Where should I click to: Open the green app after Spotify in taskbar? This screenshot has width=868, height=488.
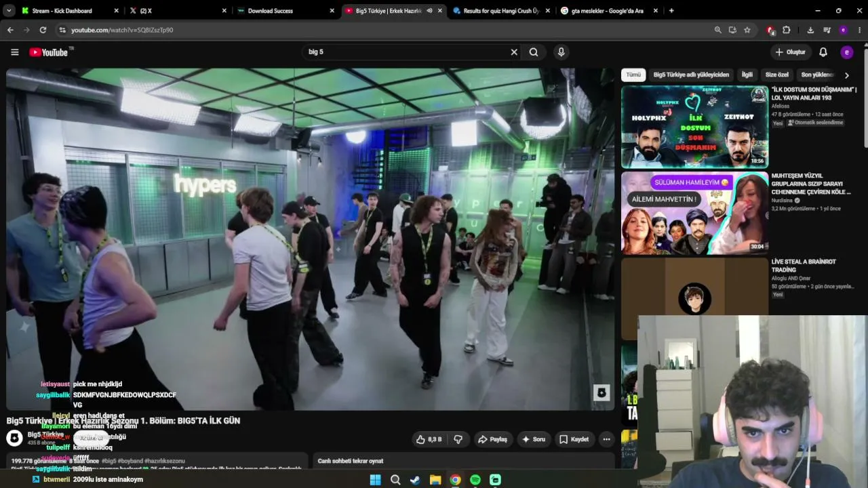(496, 480)
